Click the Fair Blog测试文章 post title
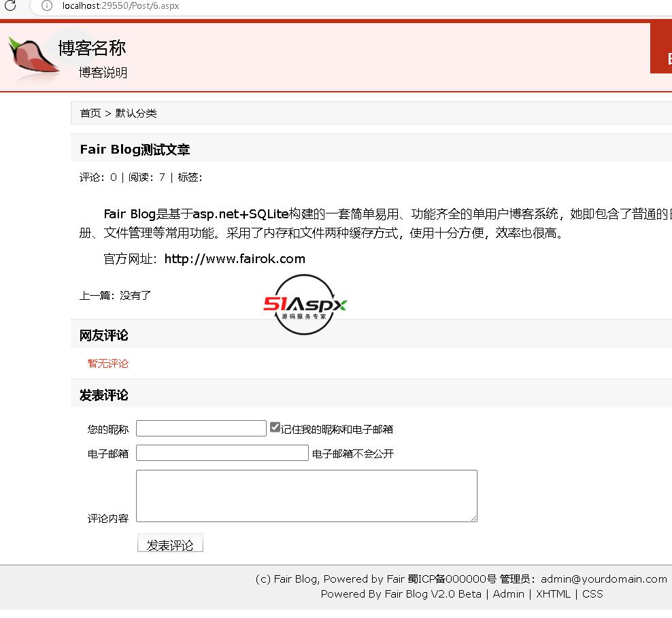672x618 pixels. 135,149
